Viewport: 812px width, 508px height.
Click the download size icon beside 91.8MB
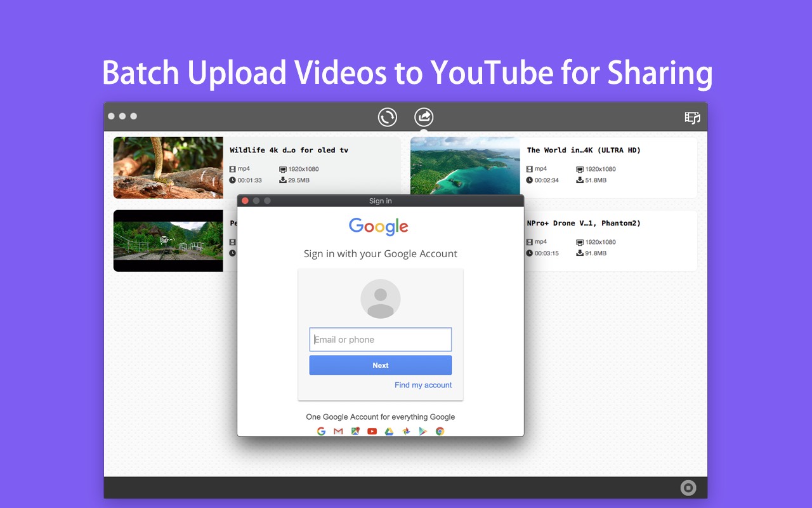coord(580,253)
